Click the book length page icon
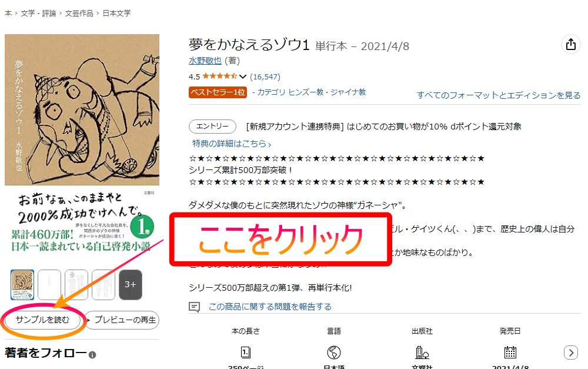Screen dimensions: 588x369 tap(245, 353)
